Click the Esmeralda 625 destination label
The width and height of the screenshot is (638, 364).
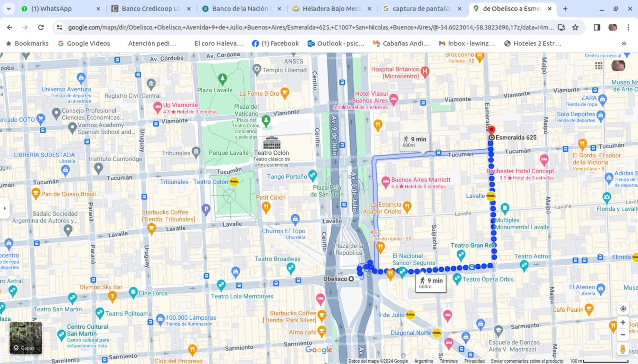click(x=516, y=138)
